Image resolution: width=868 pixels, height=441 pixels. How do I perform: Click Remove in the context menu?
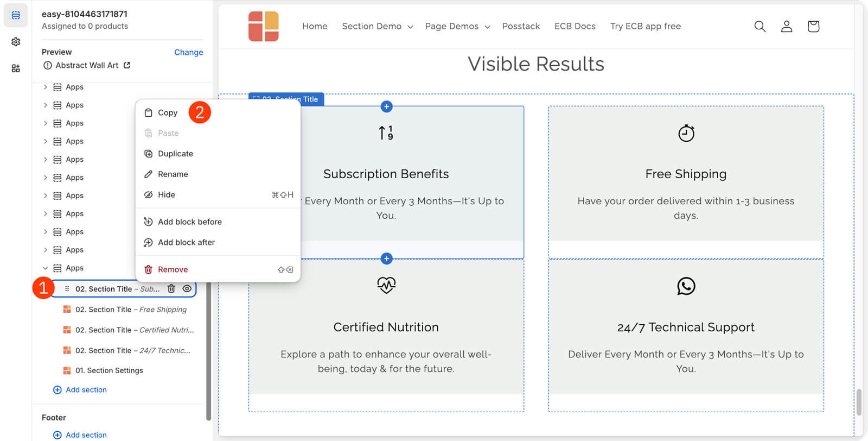pyautogui.click(x=173, y=269)
